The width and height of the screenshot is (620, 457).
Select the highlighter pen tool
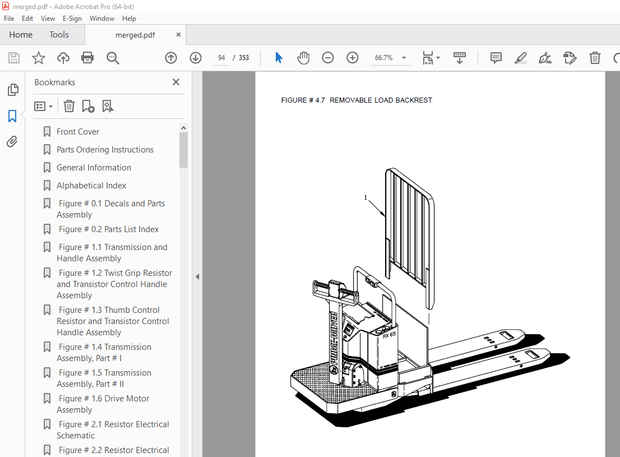pos(520,58)
